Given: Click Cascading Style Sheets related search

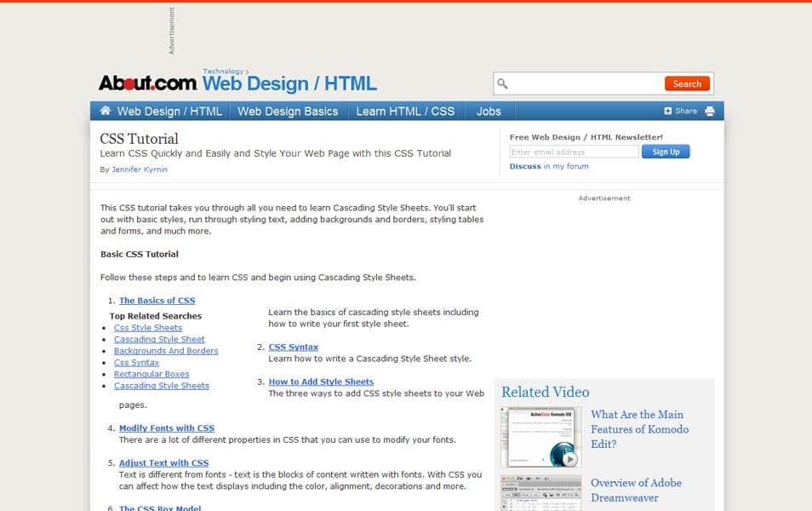Looking at the screenshot, I should coord(162,386).
